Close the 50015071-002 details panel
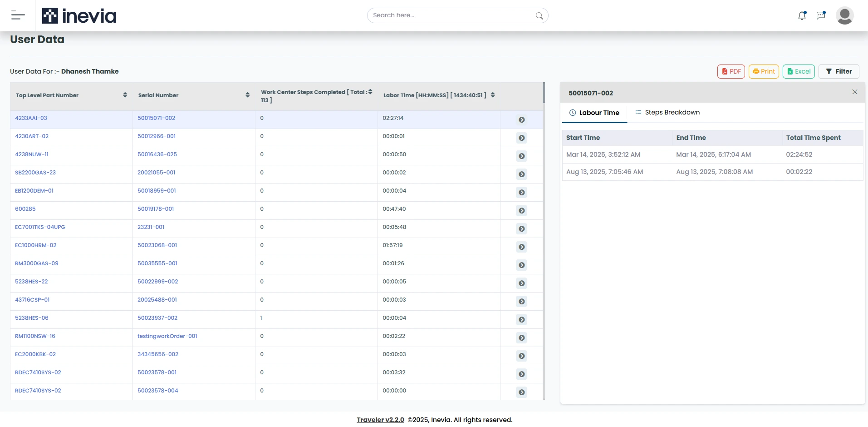Viewport: 868px width, 427px height. (854, 92)
